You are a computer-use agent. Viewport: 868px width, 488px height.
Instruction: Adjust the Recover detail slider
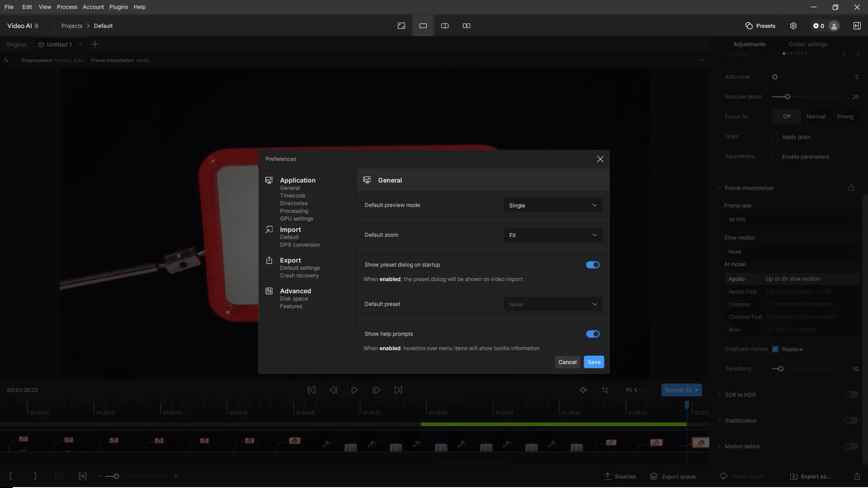[x=788, y=97]
